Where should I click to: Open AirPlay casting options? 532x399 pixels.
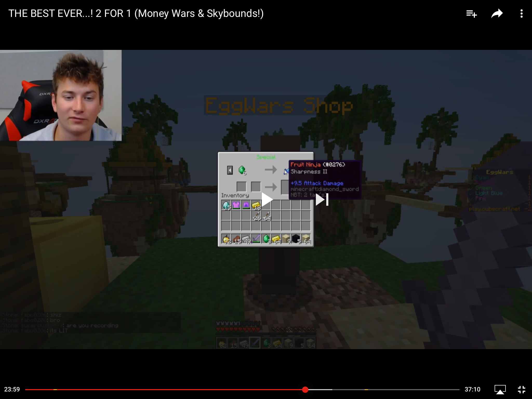500,389
